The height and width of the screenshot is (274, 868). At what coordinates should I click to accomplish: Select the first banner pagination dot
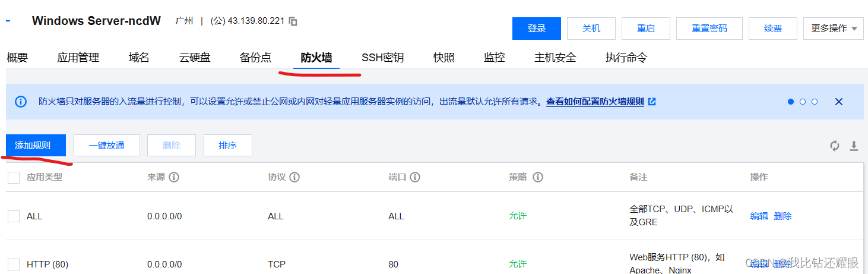coord(791,102)
